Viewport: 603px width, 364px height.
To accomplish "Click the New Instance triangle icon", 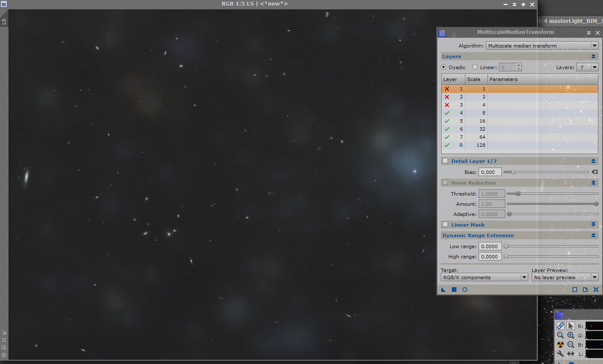I will click(x=443, y=290).
